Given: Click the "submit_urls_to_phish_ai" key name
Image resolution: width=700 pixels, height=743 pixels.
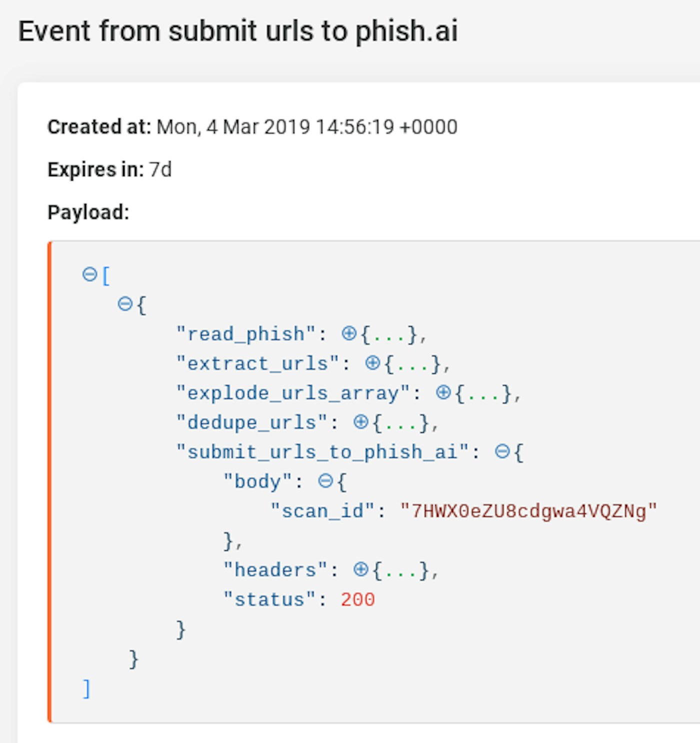Looking at the screenshot, I should pos(322,452).
